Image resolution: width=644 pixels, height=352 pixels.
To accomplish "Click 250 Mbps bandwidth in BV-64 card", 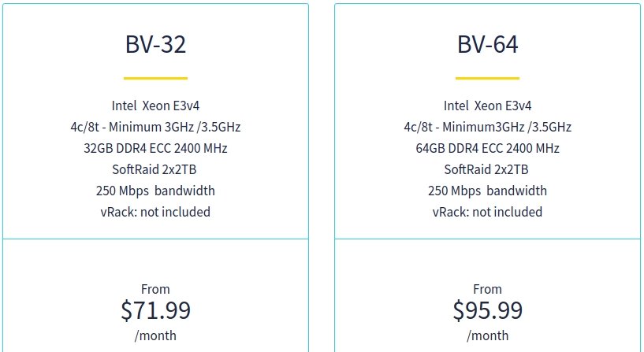I will (x=487, y=191).
